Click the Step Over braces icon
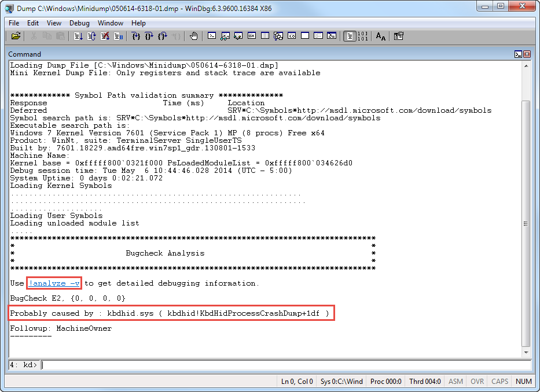Viewport: 540px width, 392px height. tap(149, 36)
